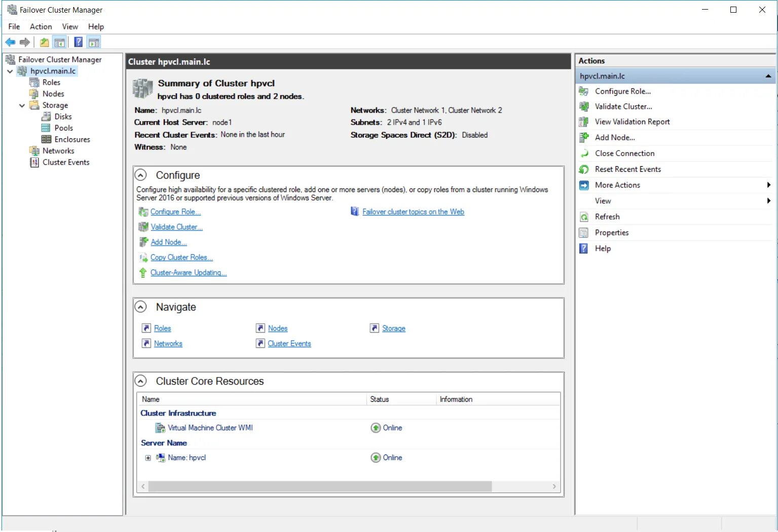
Task: Click the Status column header
Action: 401,399
